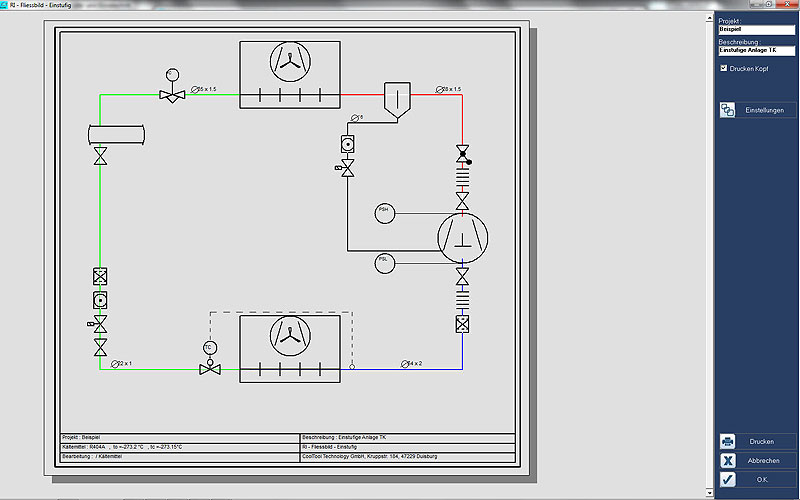Click the checkmark icon beside O.K.
Viewport: 800px width, 500px height.
(728, 480)
